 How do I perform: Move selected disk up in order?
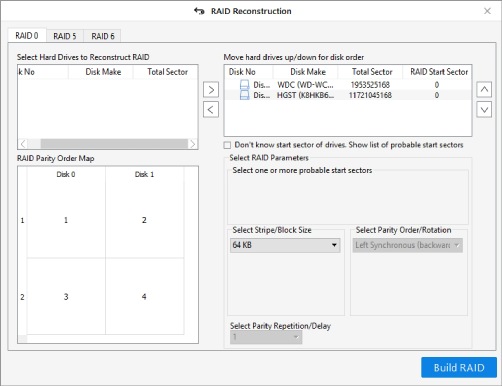[x=484, y=90]
